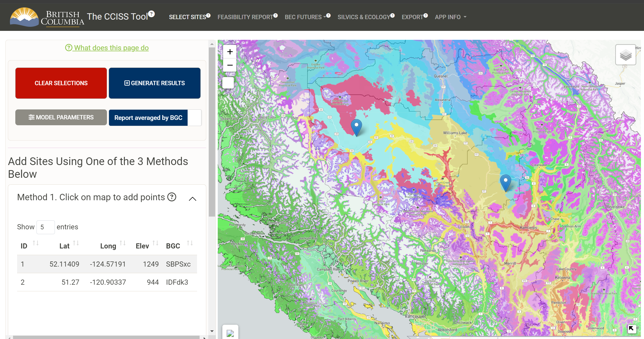This screenshot has height=339, width=644.
Task: Collapse the Method 1 section chevron
Action: [192, 199]
